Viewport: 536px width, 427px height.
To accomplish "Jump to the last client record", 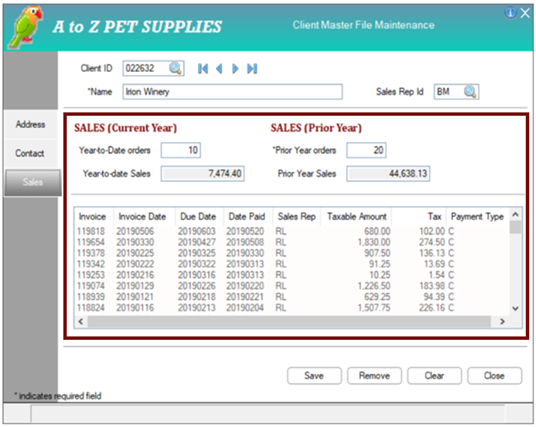I will pos(252,69).
